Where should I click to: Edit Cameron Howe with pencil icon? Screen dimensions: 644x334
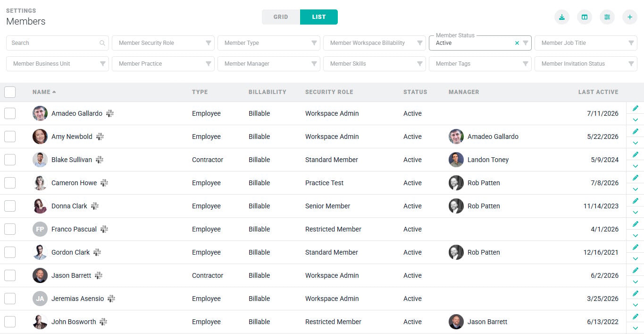pos(636,178)
